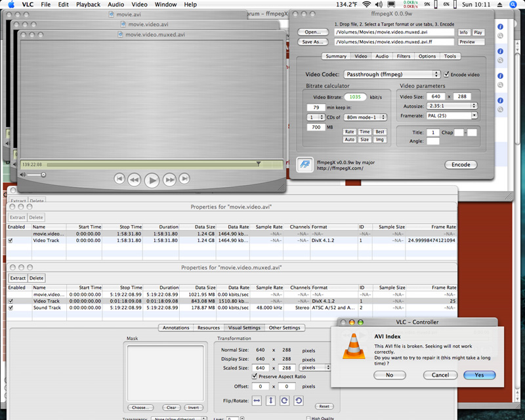Click Extract in the movie.video.muxed.avi properties
The height and width of the screenshot is (420, 525).
coord(18,278)
